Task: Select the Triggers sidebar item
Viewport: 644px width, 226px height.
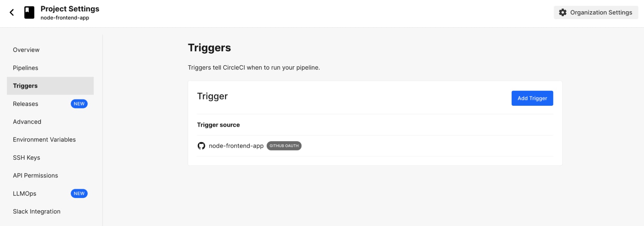Action: [x=25, y=86]
